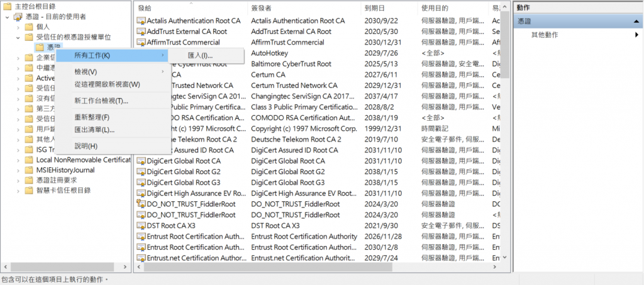
Task: Click the DST Root CA X3 certificate icon
Action: coord(141,225)
